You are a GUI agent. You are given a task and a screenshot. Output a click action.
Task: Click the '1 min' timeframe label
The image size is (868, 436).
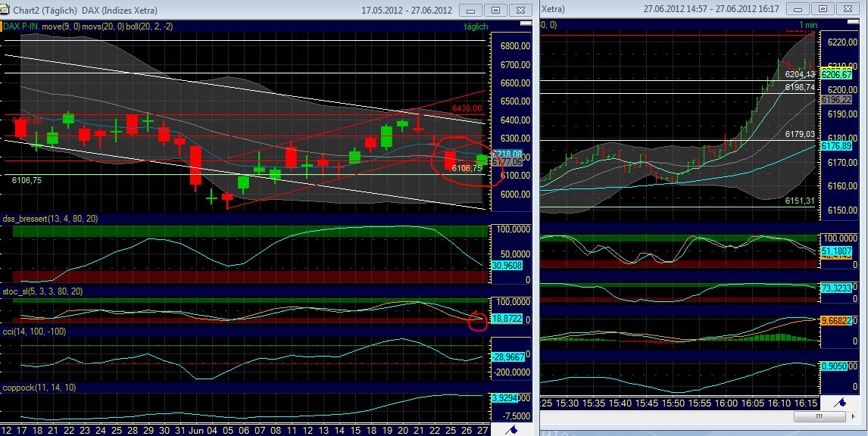(807, 24)
